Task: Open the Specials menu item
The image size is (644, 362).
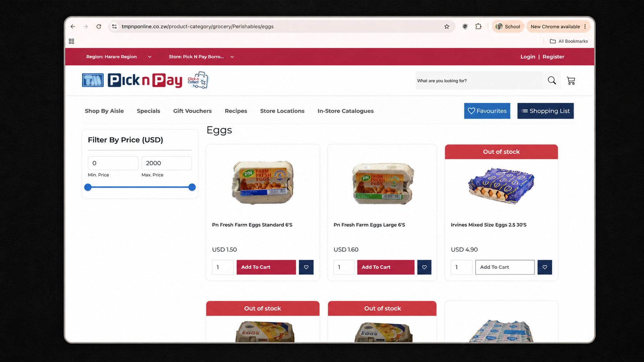Action: (148, 111)
